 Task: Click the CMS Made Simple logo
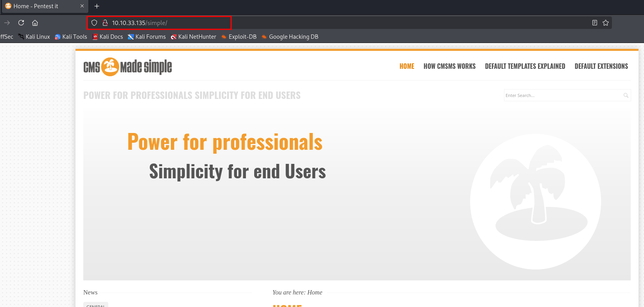tap(127, 67)
